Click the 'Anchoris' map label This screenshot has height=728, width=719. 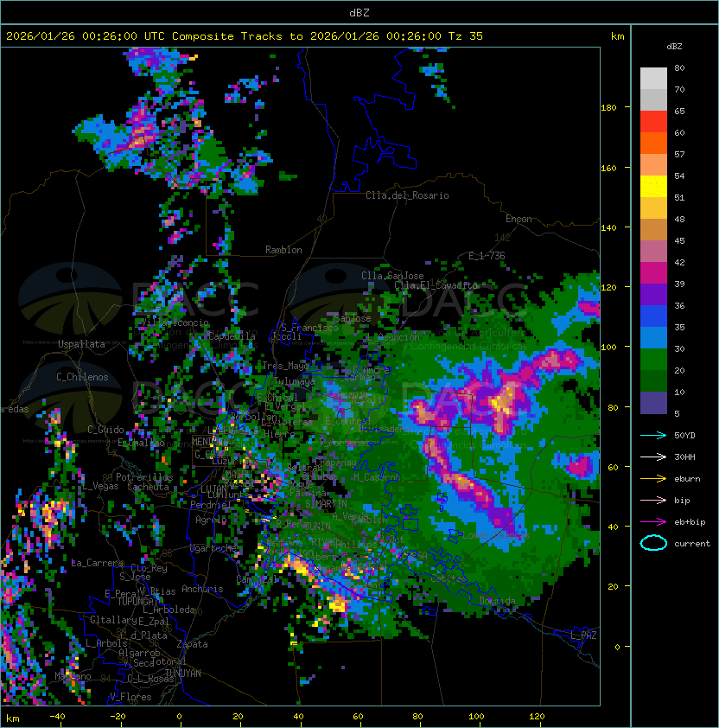(202, 589)
